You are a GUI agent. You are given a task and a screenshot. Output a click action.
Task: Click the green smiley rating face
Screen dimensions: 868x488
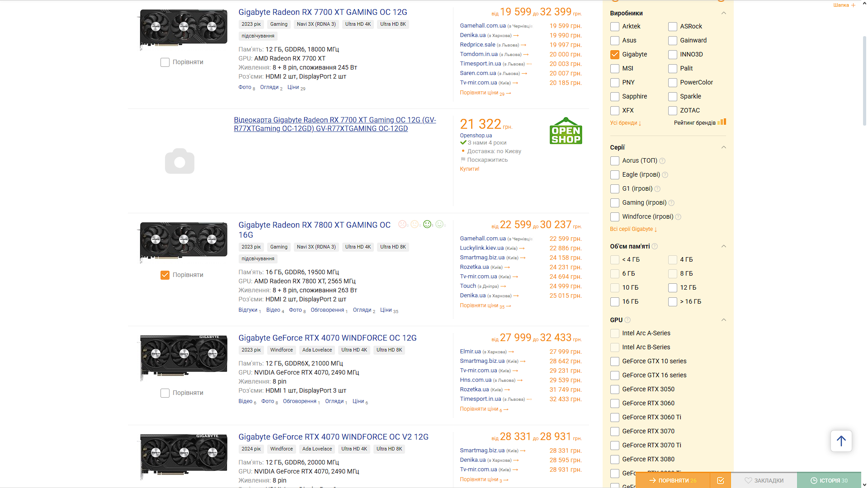tap(427, 224)
